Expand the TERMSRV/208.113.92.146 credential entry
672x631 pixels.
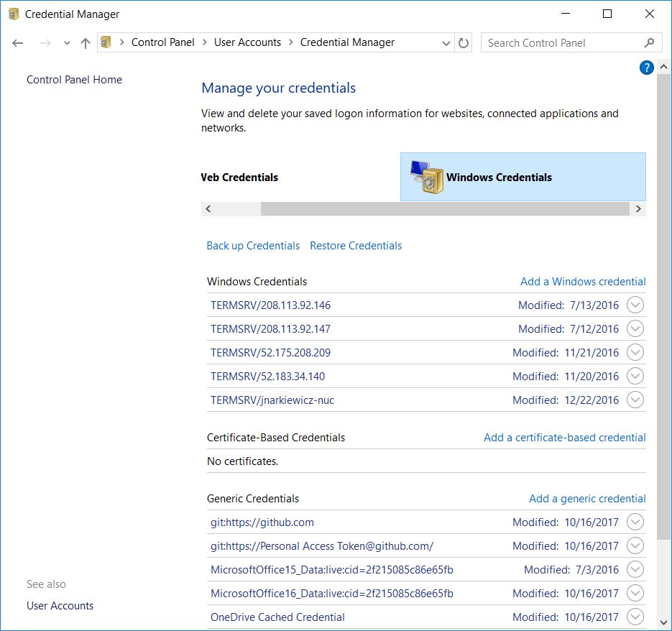pyautogui.click(x=635, y=305)
